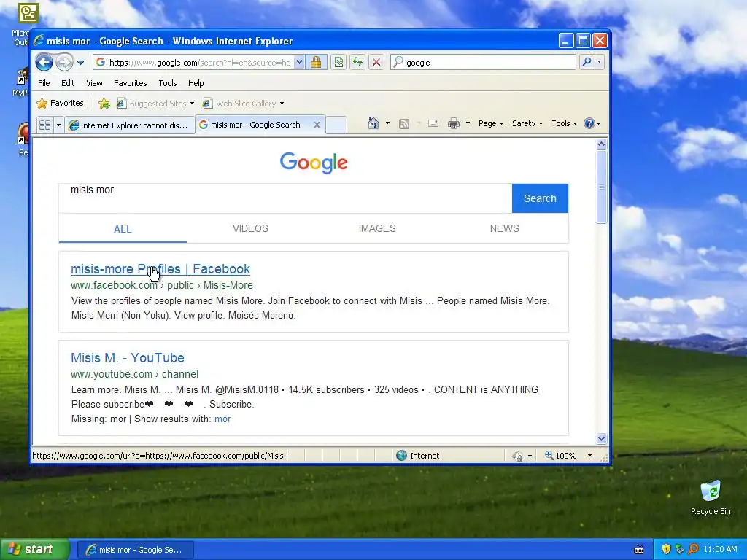
Task: Open the recent pages dropdown beside Forward
Action: tap(80, 63)
